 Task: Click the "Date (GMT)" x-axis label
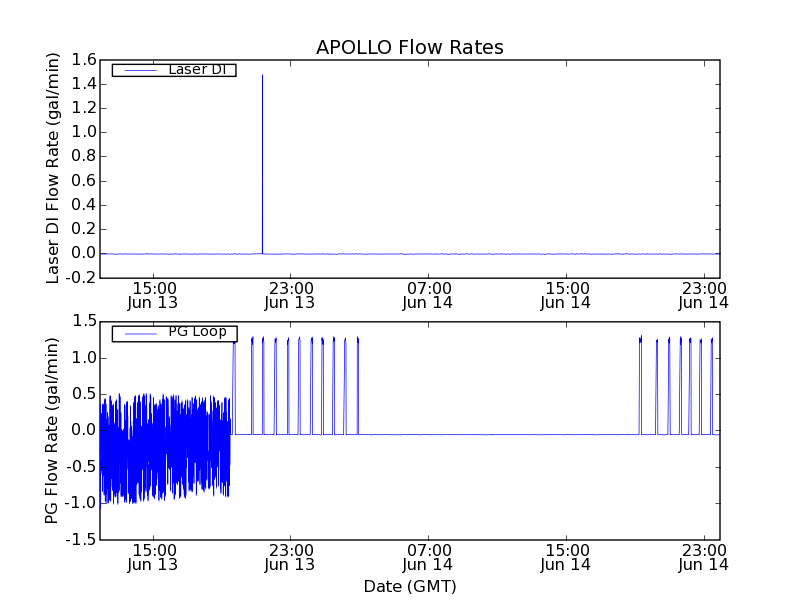410,586
